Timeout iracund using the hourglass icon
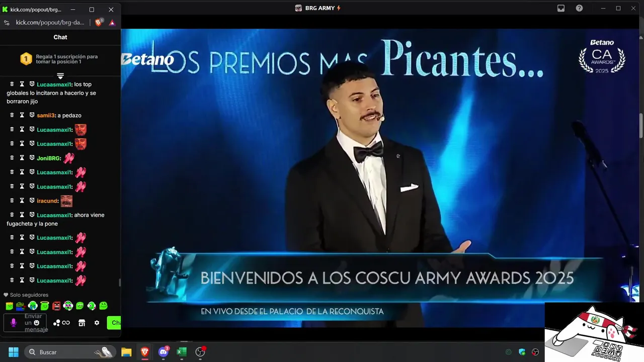This screenshot has height=362, width=644. 22,201
